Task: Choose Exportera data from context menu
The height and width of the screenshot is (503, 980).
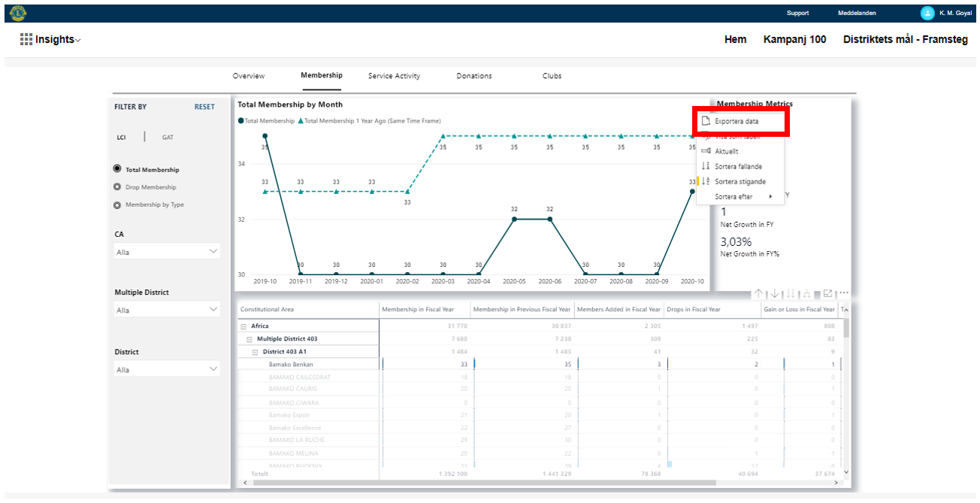Action: point(736,121)
